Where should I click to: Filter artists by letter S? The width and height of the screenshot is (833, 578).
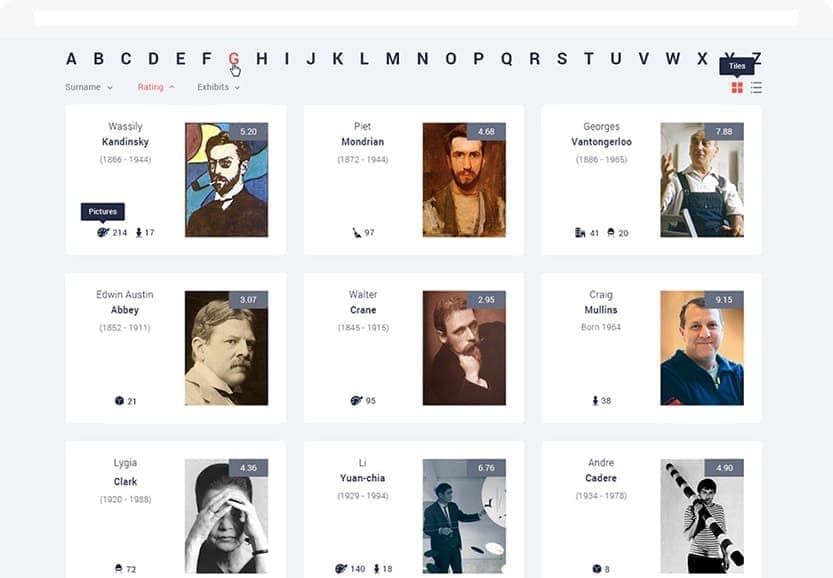tap(562, 58)
